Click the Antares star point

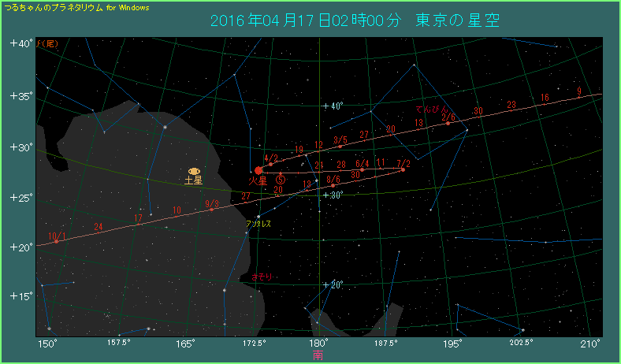[x=258, y=216]
